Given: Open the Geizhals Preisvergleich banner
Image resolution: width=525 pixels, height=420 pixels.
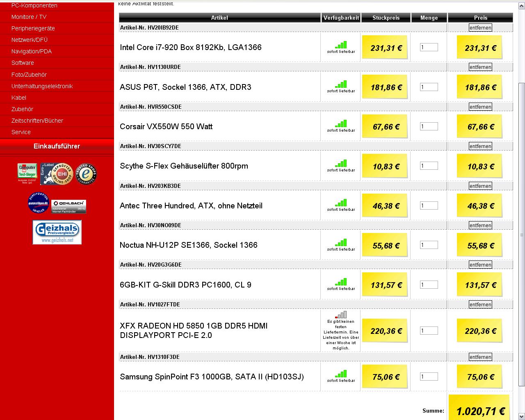Looking at the screenshot, I should [57, 232].
